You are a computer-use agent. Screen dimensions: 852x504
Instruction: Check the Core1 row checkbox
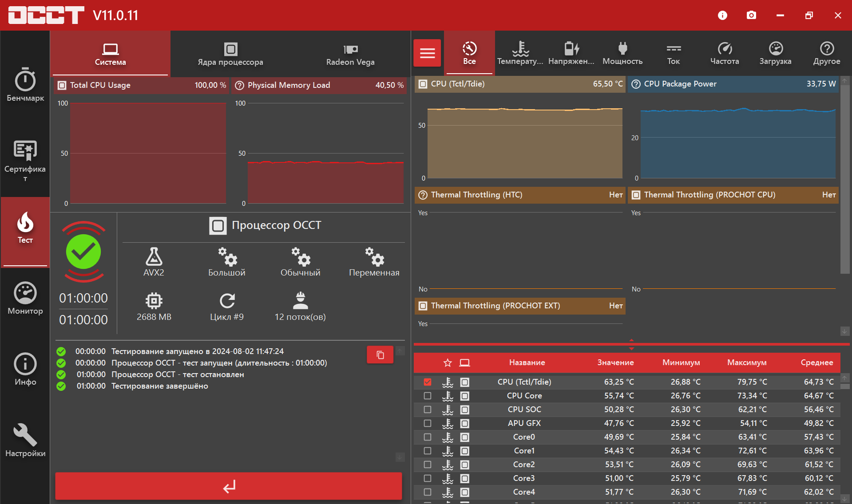pos(428,451)
